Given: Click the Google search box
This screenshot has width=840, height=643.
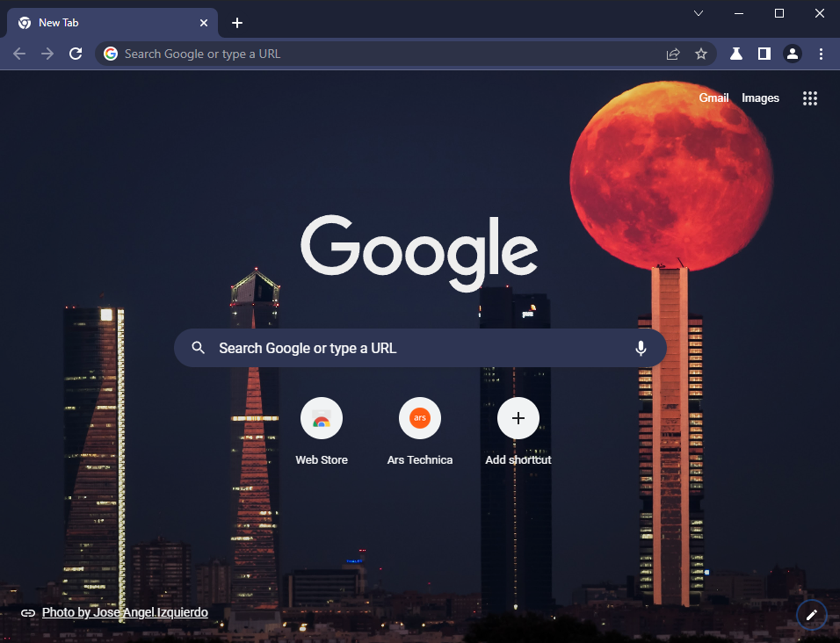Looking at the screenshot, I should [413, 348].
